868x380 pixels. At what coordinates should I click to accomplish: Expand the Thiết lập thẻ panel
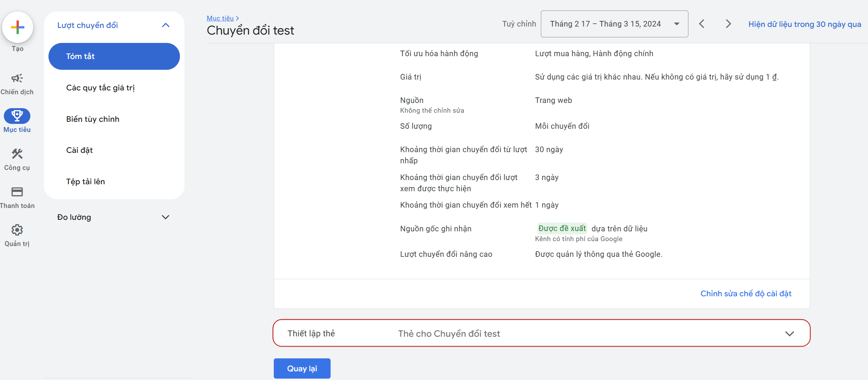[x=789, y=334]
